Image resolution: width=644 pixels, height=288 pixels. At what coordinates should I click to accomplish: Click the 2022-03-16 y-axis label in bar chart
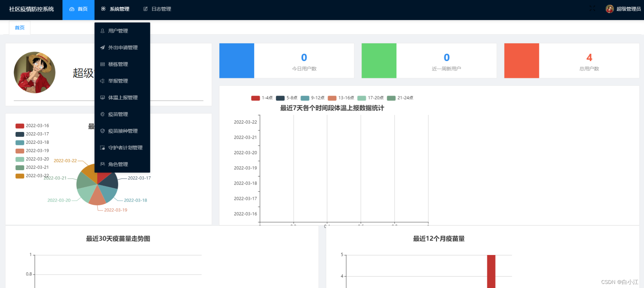tap(245, 214)
